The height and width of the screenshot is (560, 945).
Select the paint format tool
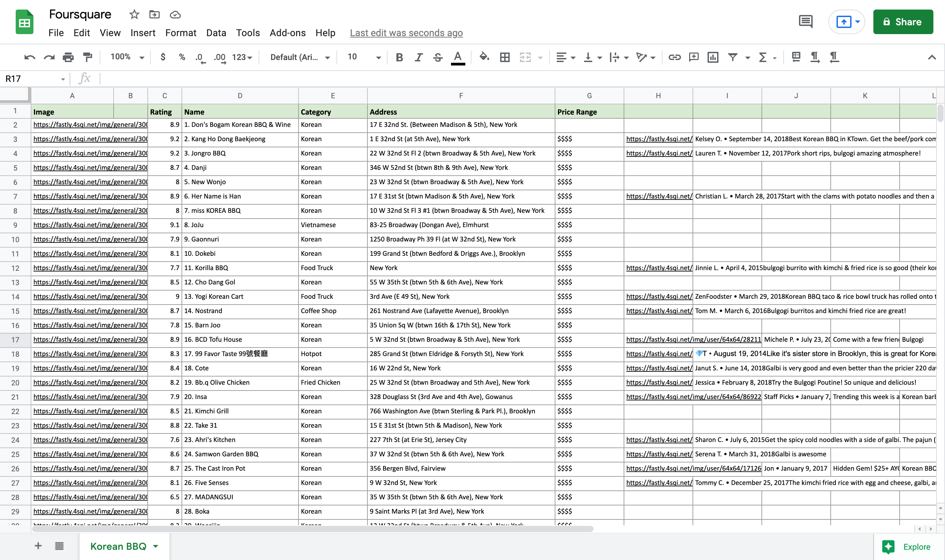[87, 57]
